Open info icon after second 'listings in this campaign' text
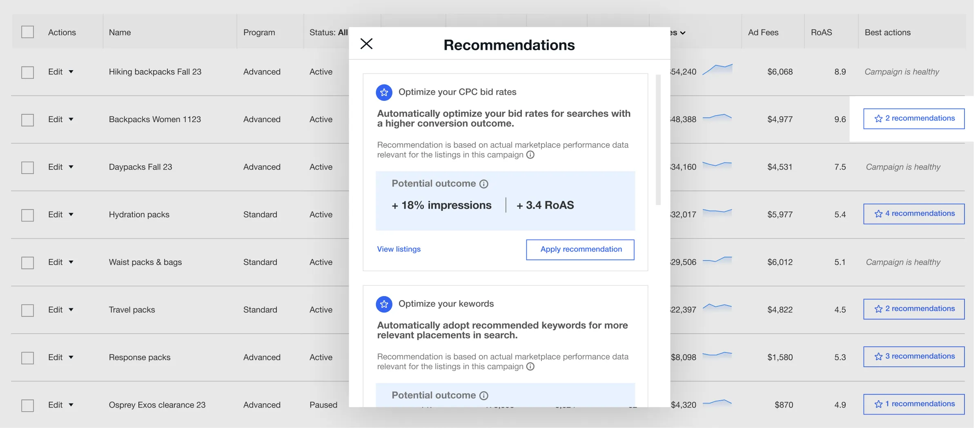Screen dimensions: 980x428 pyautogui.click(x=530, y=366)
